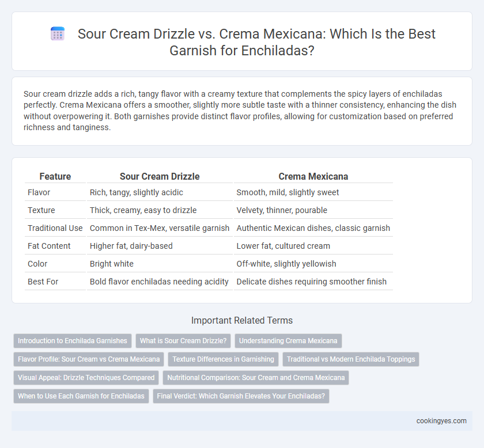Click the Crema Mexicana column header
484x448 pixels.
pos(313,176)
